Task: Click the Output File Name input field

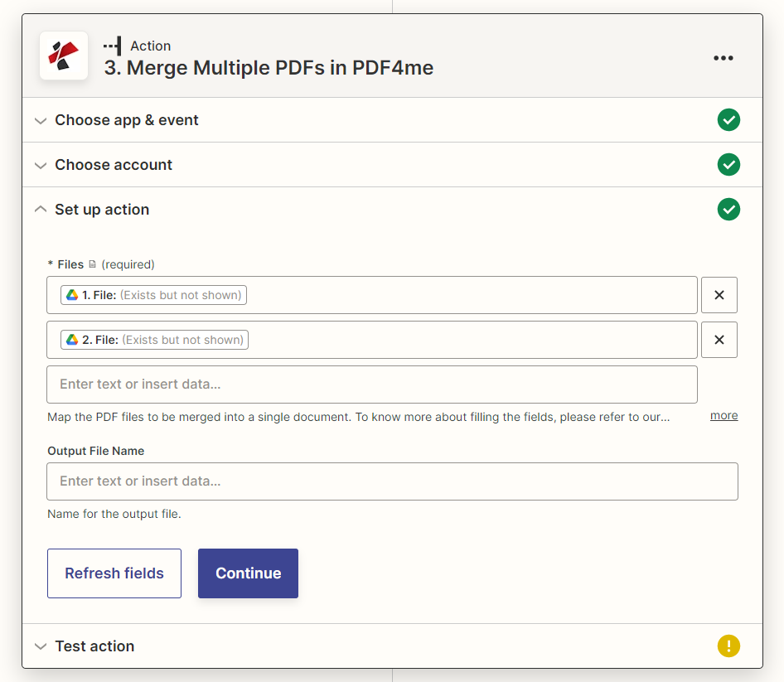Action: click(x=392, y=481)
